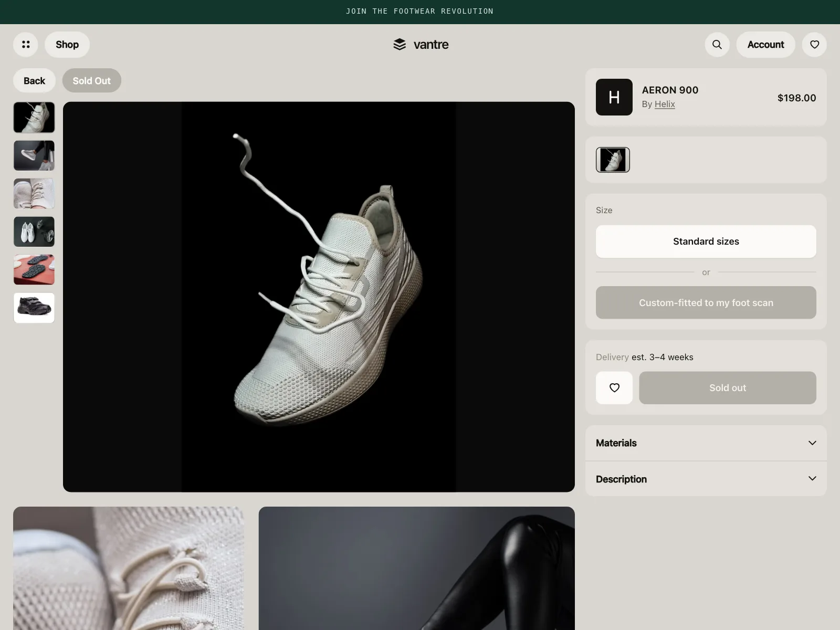
Task: Select second thumbnail of shoe worn on foot
Action: [x=34, y=155]
